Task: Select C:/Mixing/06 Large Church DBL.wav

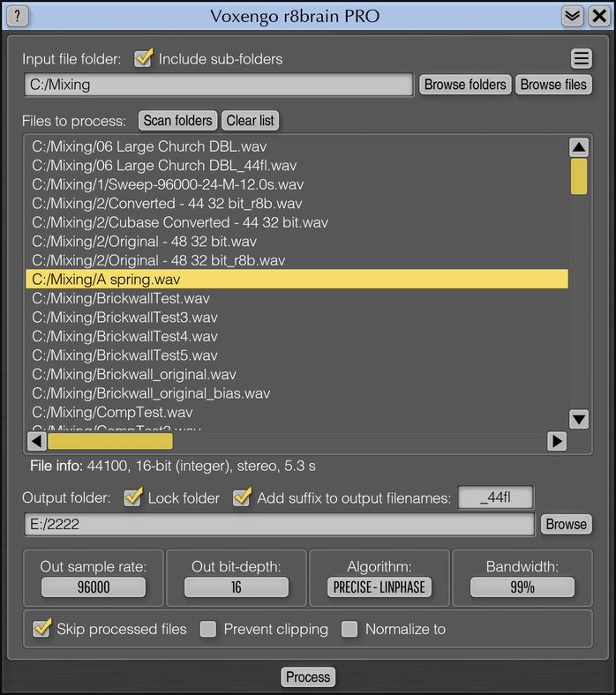Action: coord(297,146)
